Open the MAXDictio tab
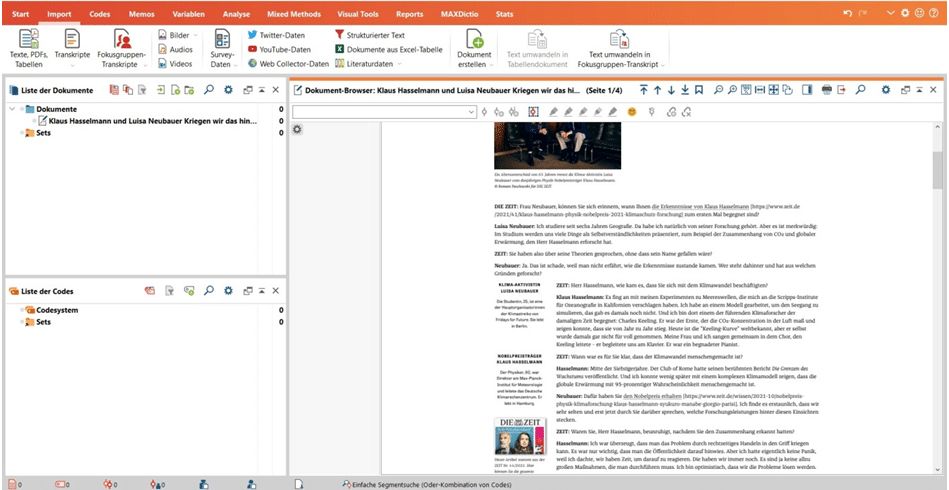 coord(459,14)
